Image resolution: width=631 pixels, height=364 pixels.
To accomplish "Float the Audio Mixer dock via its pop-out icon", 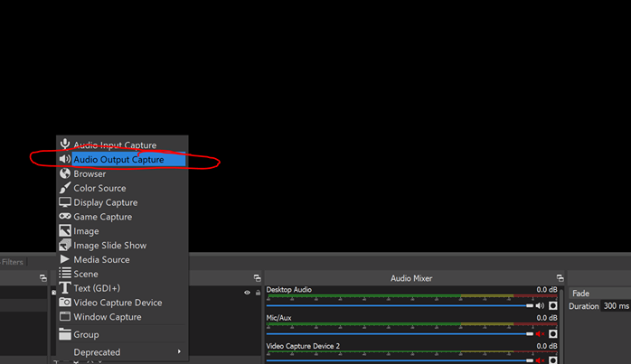I will coord(560,278).
